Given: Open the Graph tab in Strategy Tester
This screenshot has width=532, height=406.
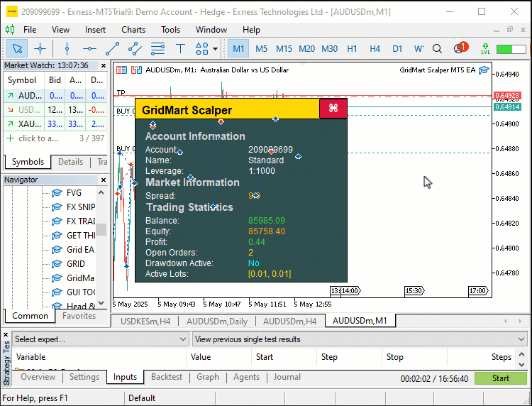Looking at the screenshot, I should coord(208,377).
